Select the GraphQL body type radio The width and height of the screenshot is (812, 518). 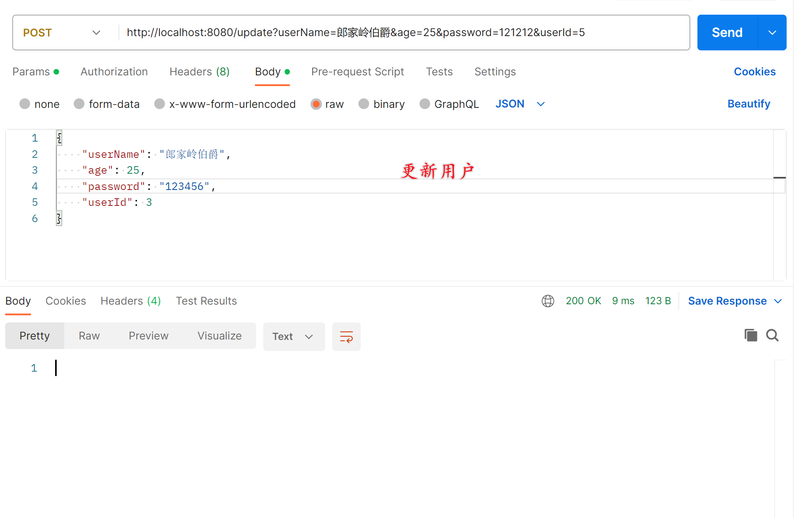coord(425,104)
